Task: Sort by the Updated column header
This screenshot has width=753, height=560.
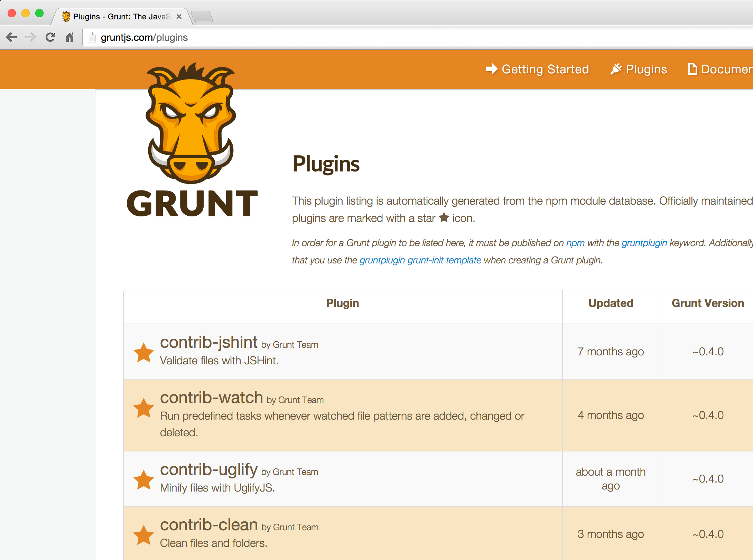Action: click(611, 303)
